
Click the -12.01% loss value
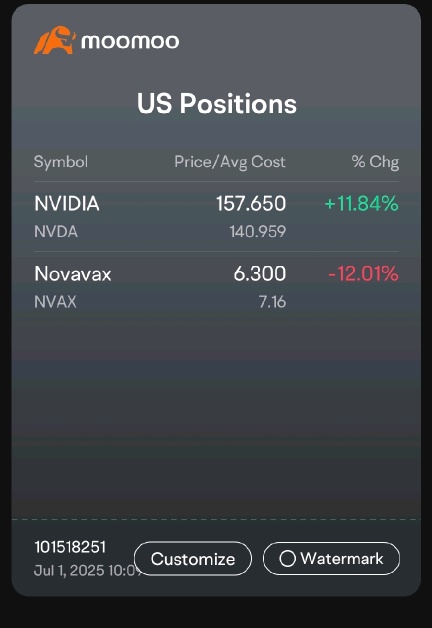coord(363,274)
